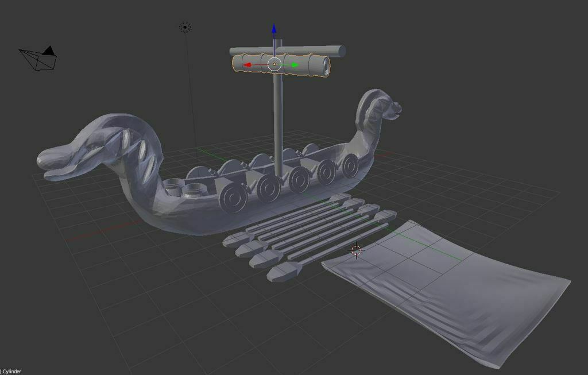
Task: Select the camera object wireframe
Action: 38,59
